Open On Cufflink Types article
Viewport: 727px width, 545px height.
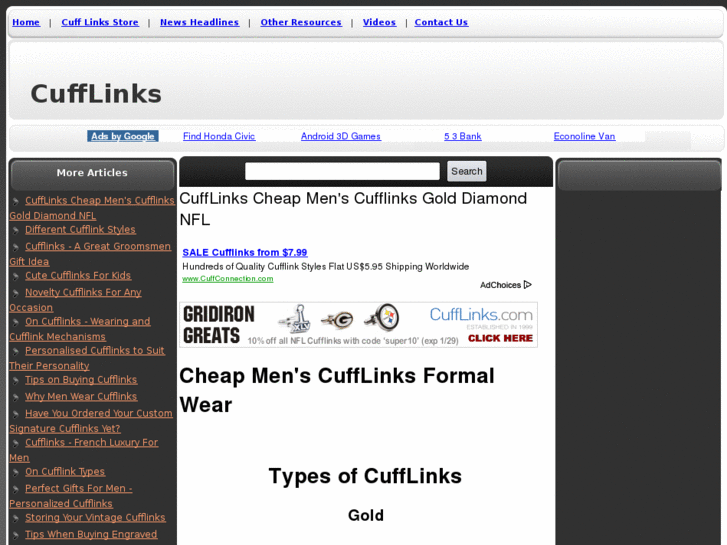click(x=65, y=471)
